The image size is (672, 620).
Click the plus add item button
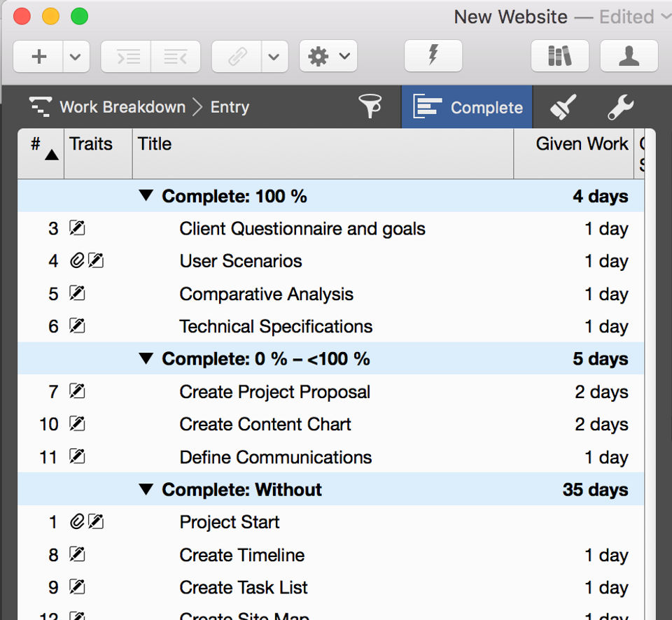[x=39, y=57]
